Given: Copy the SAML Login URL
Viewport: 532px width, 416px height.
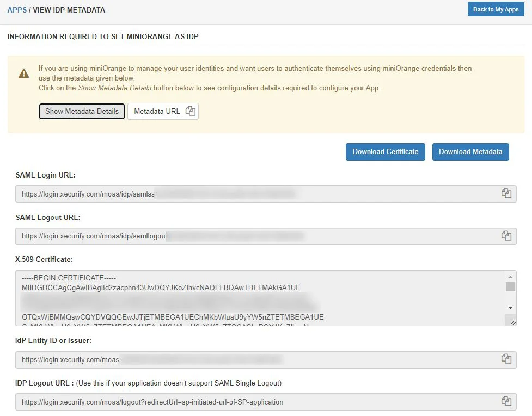Looking at the screenshot, I should (506, 193).
